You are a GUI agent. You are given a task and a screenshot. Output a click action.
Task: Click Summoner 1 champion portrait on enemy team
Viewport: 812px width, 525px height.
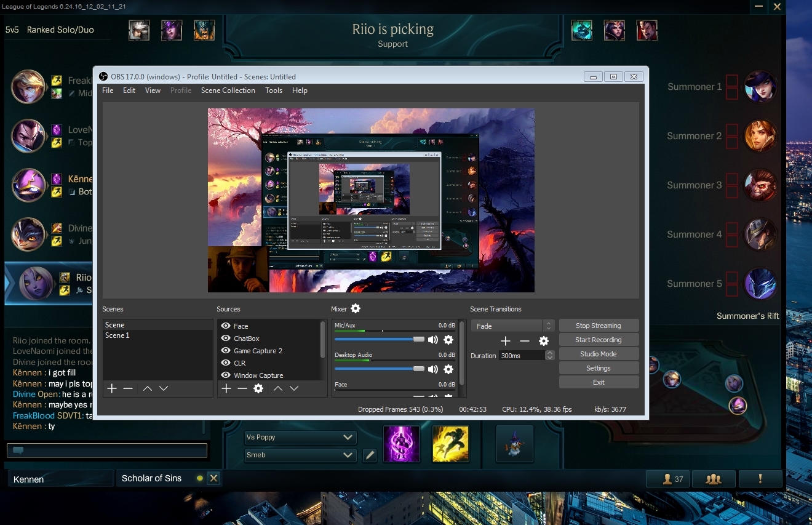click(x=760, y=87)
